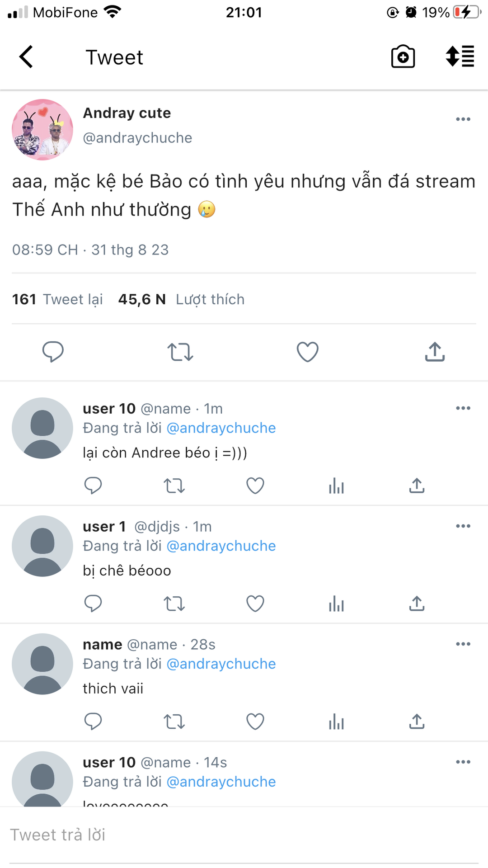Retweet the main Andray cute tweet
The height and width of the screenshot is (868, 488).
(180, 352)
